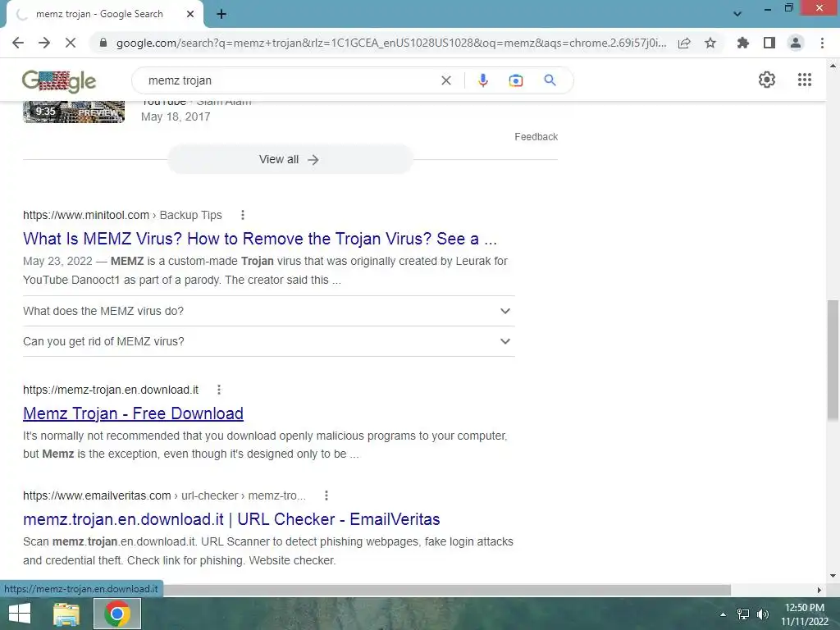The image size is (840, 630).
Task: Open the Windows Start menu
Action: tap(20, 614)
